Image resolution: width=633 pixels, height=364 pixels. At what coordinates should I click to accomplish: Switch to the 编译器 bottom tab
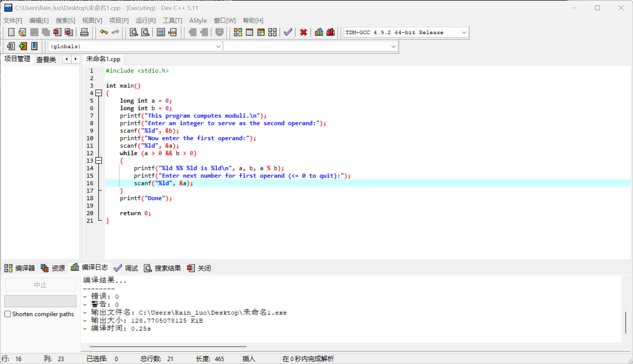click(x=20, y=268)
